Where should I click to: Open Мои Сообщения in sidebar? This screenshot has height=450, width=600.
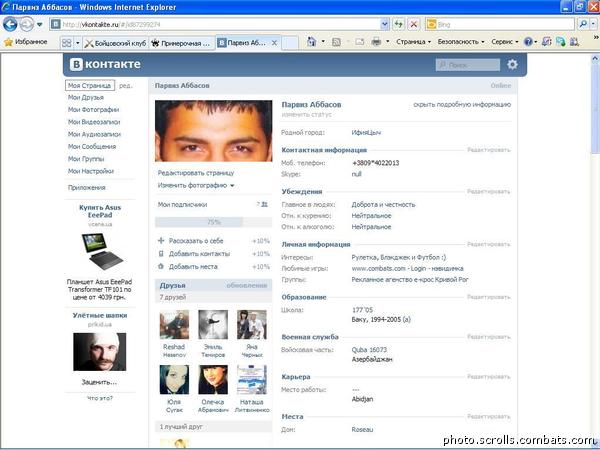point(92,147)
